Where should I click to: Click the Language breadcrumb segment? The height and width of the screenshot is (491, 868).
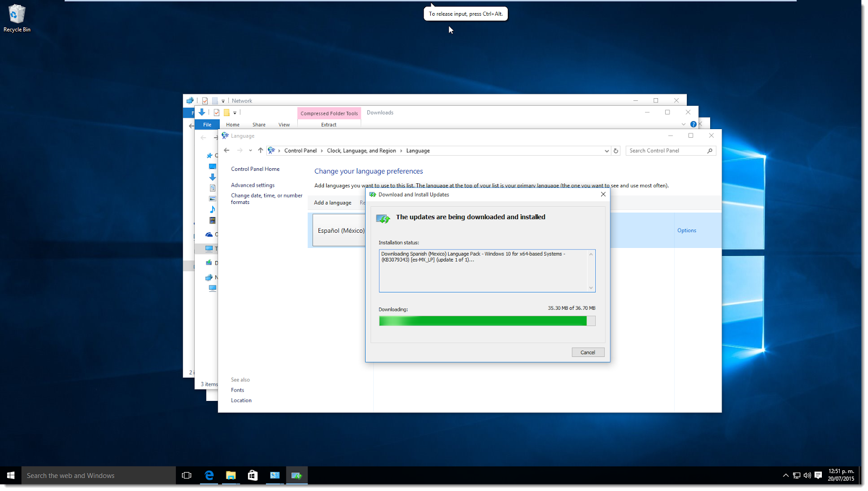(418, 151)
